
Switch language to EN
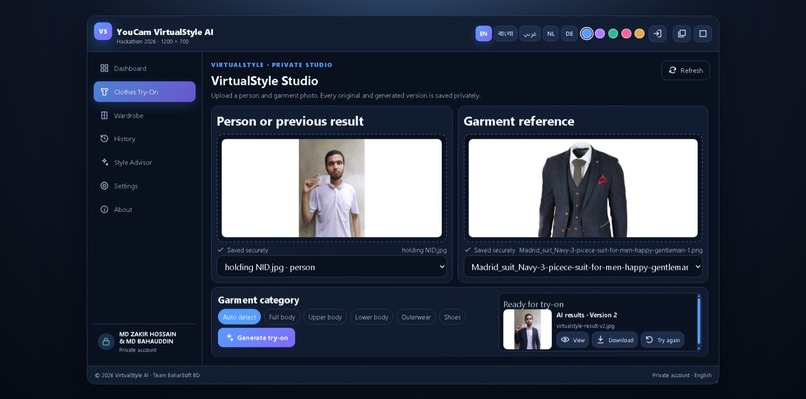pyautogui.click(x=483, y=34)
